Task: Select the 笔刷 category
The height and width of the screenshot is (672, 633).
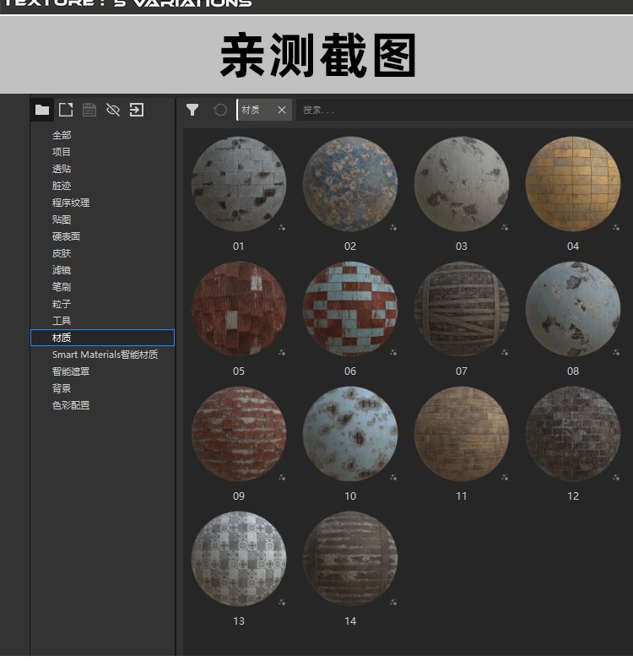Action: click(62, 287)
